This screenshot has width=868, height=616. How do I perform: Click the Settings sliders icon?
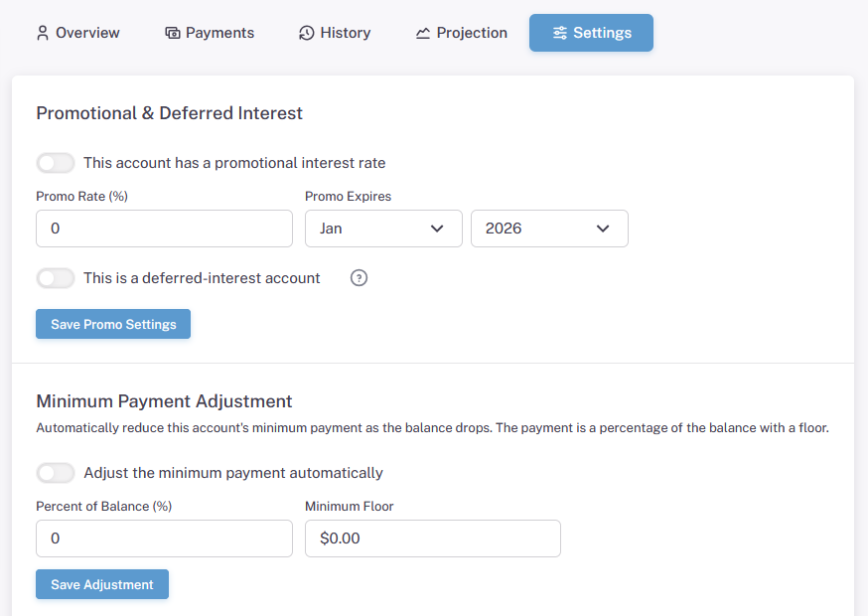pyautogui.click(x=560, y=33)
